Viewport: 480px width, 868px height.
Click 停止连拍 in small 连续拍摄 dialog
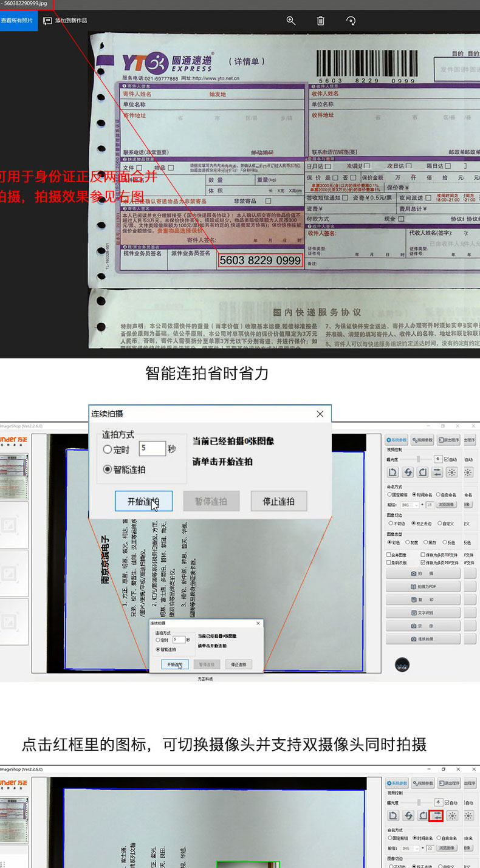point(238,665)
